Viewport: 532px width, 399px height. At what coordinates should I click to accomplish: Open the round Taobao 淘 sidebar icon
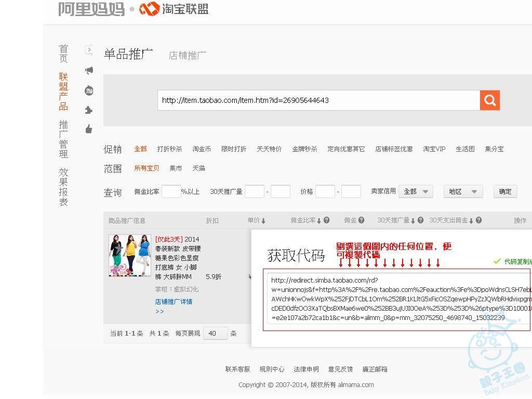pos(89,90)
